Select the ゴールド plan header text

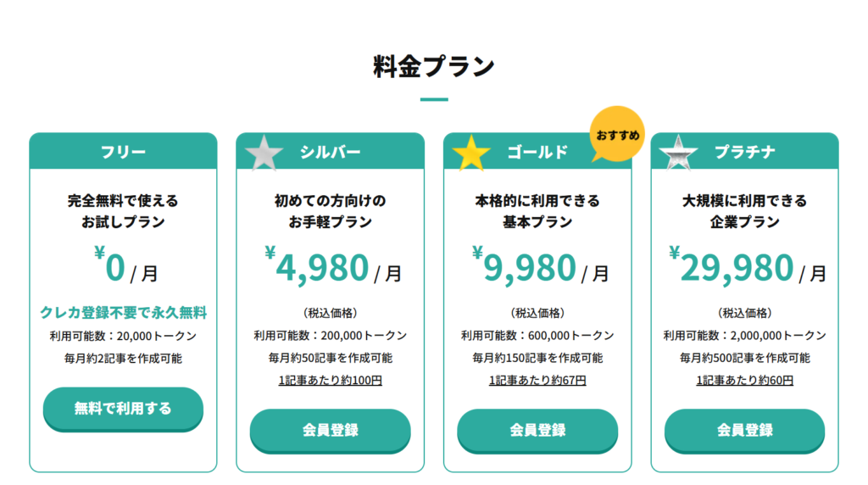(537, 152)
